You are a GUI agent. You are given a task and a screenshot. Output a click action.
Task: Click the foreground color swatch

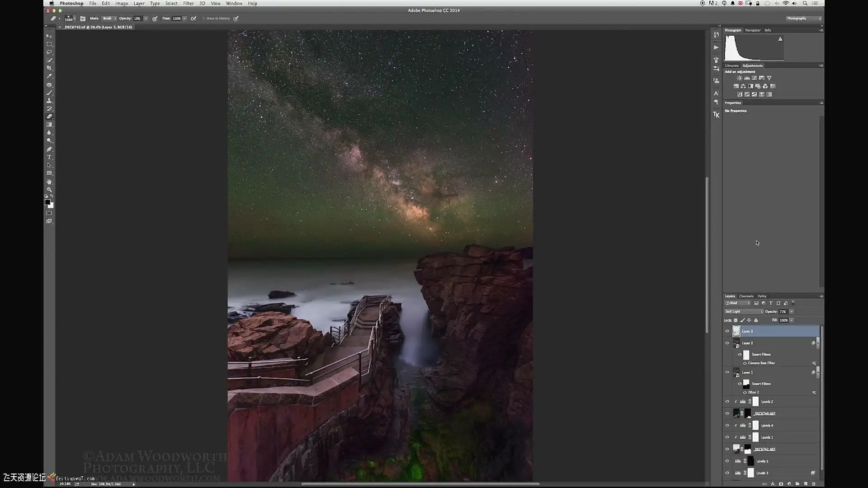47,202
